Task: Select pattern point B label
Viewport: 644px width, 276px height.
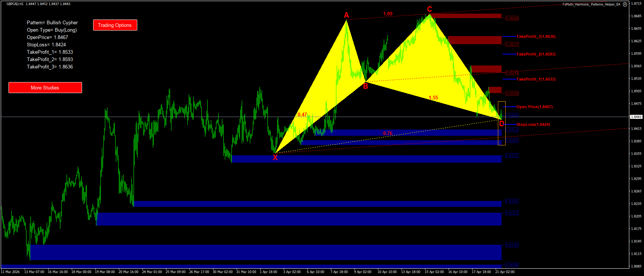Action: [365, 86]
